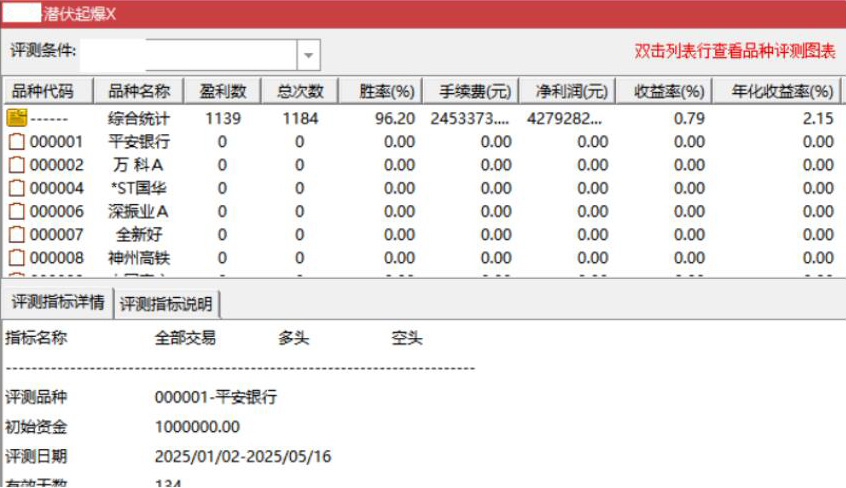Click the document icon beside 000008
The height and width of the screenshot is (488, 846).
[17, 257]
